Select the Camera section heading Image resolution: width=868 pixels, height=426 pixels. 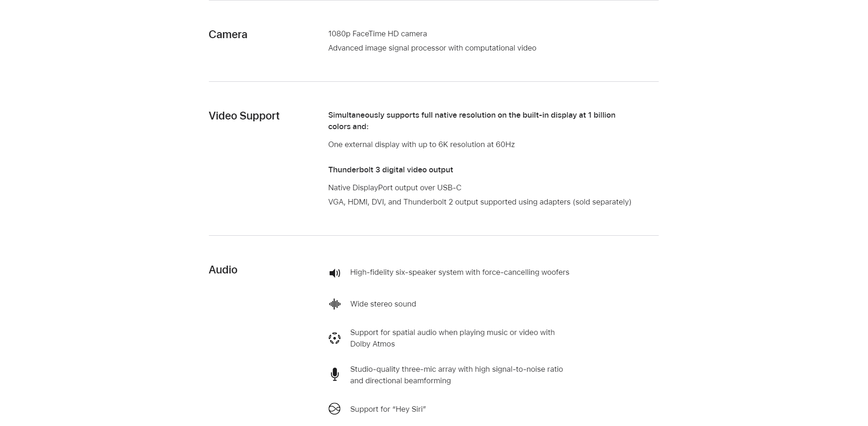[x=228, y=34]
